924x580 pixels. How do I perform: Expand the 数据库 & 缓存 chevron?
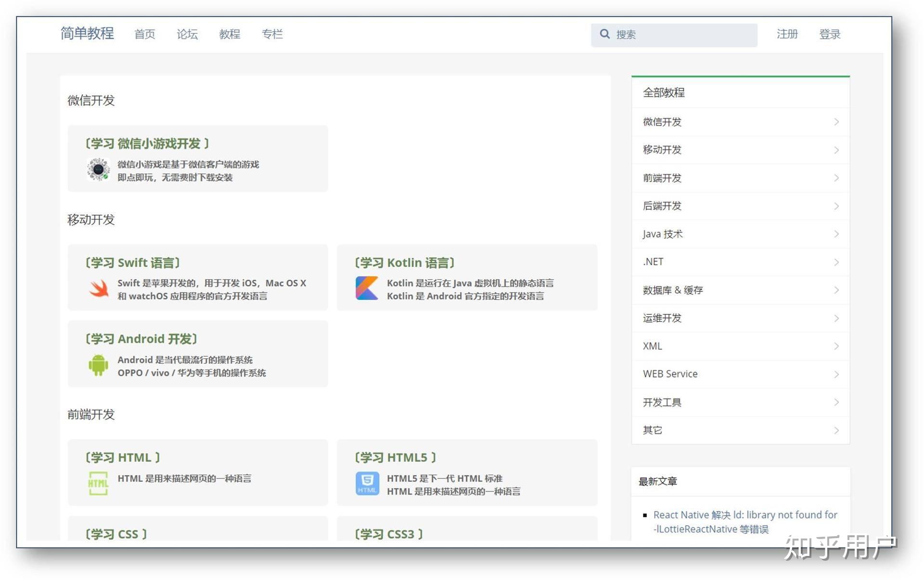[x=836, y=290]
